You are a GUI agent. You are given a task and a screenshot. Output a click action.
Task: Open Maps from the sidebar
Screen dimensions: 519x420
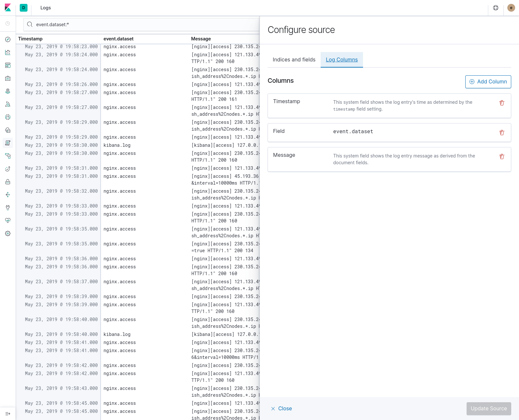coord(8,91)
